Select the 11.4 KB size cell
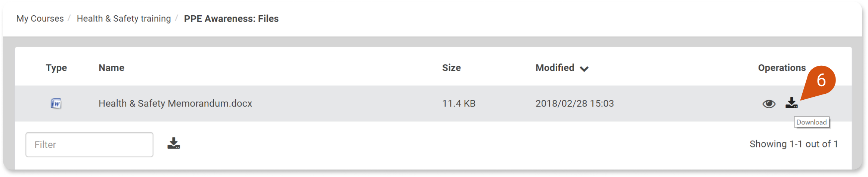The height and width of the screenshot is (177, 868). (459, 103)
